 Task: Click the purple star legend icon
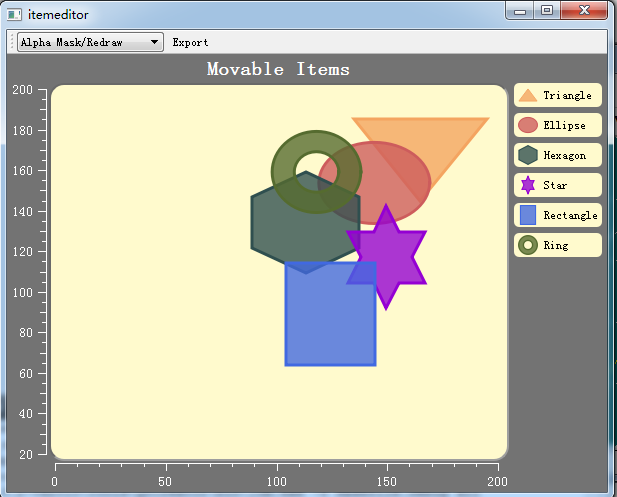pyautogui.click(x=528, y=185)
